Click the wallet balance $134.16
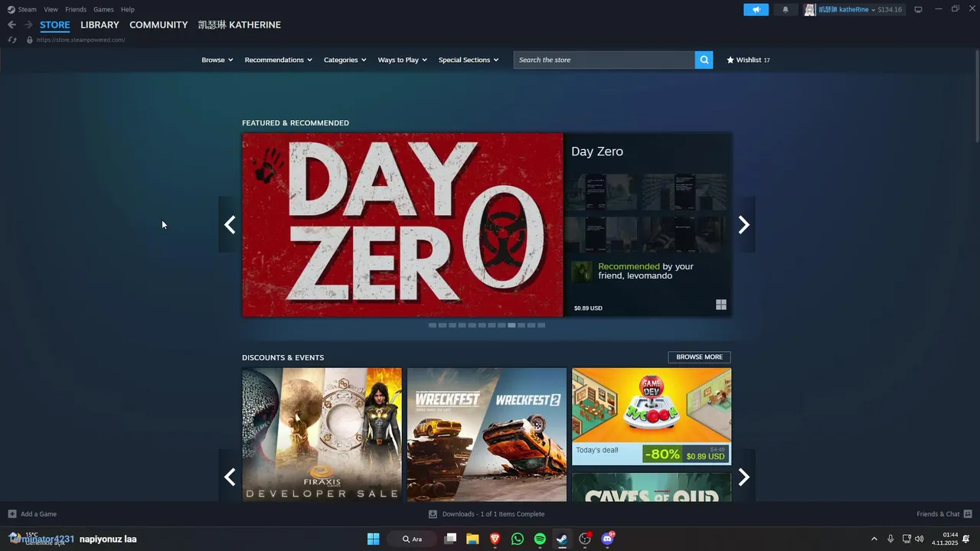This screenshot has height=551, width=980. [890, 9]
